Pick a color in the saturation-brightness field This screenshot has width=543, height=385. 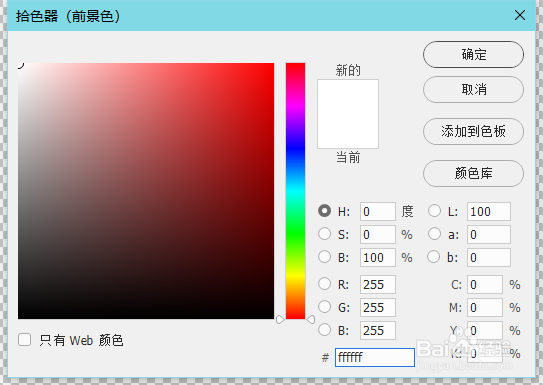click(146, 191)
